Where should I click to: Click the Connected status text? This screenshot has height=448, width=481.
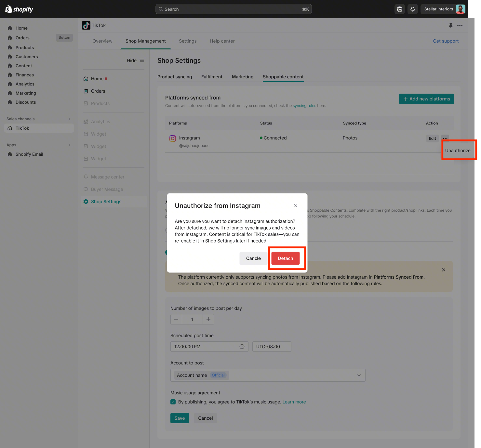pyautogui.click(x=275, y=138)
